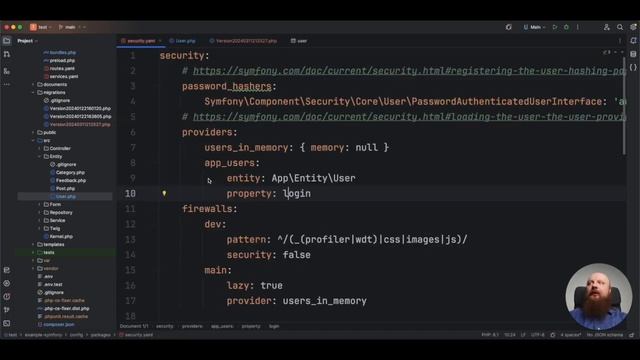Screen dimensions: 640x360
Task: Open Search Everywhere magnifier icon
Action: coord(620,27)
